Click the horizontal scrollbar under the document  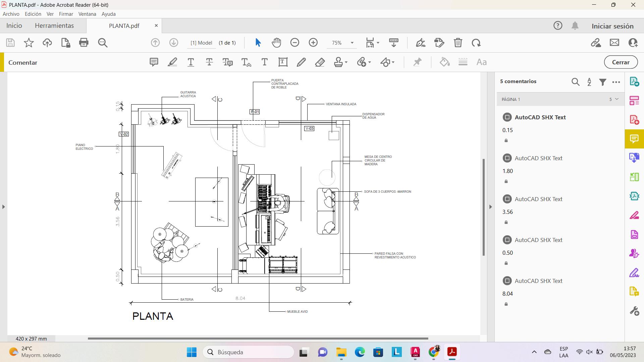[258, 338]
